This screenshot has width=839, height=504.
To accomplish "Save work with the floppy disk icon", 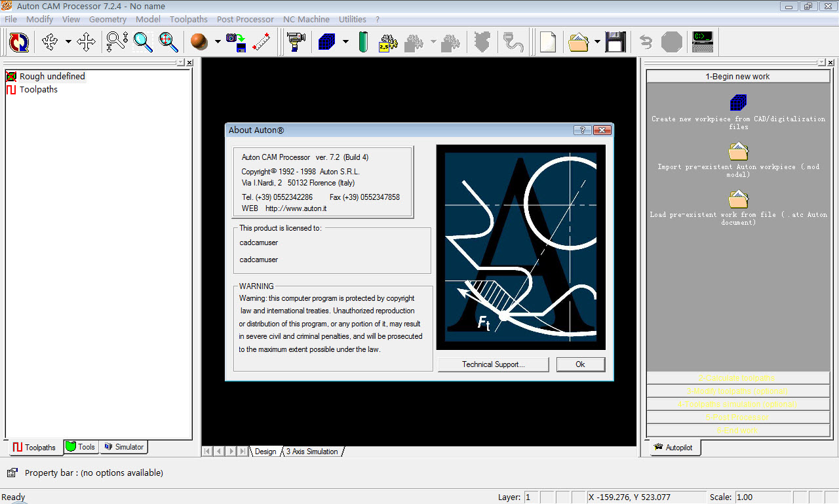I will [x=615, y=43].
